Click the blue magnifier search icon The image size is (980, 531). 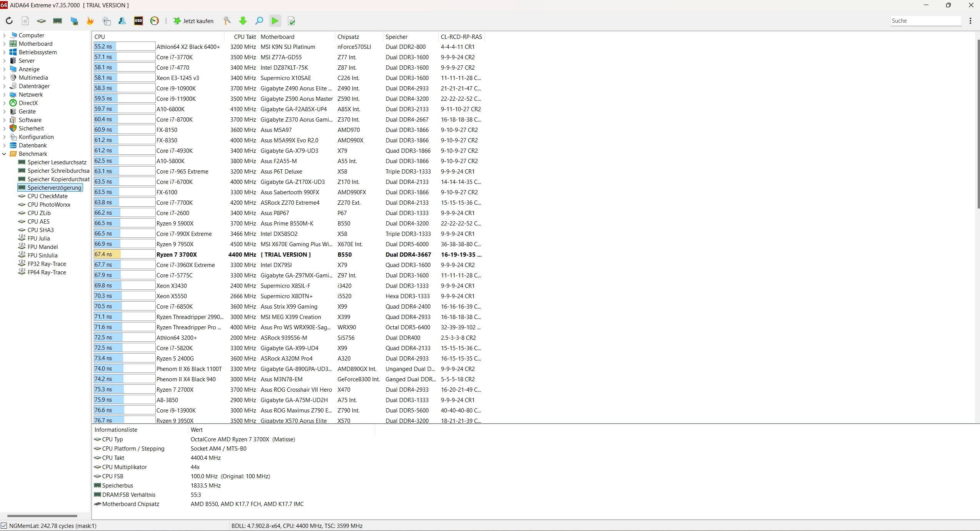coord(259,21)
